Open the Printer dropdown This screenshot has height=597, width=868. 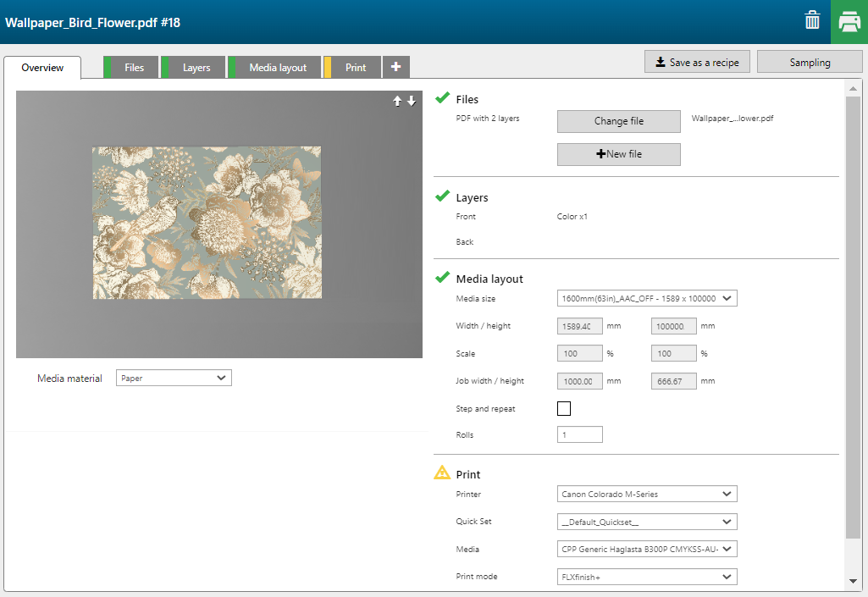point(647,494)
